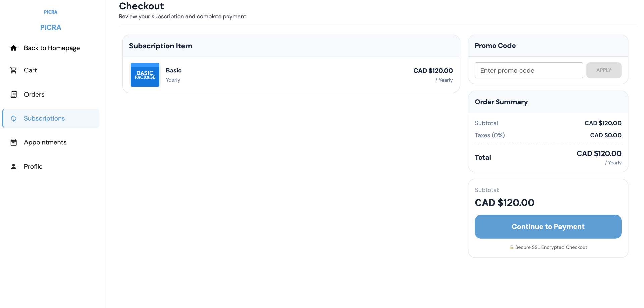This screenshot has width=644, height=308.
Task: Click the PICRA brand name link
Action: [51, 27]
